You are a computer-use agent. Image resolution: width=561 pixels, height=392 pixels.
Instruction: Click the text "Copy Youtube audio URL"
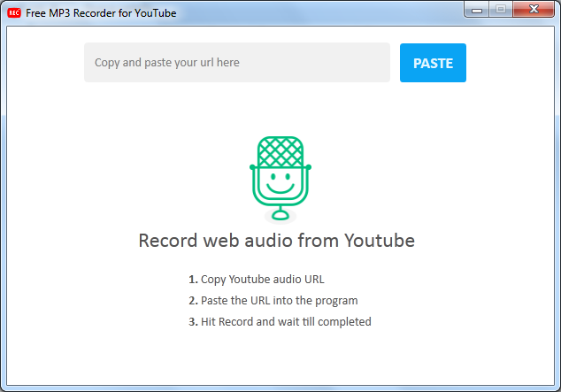[263, 280]
